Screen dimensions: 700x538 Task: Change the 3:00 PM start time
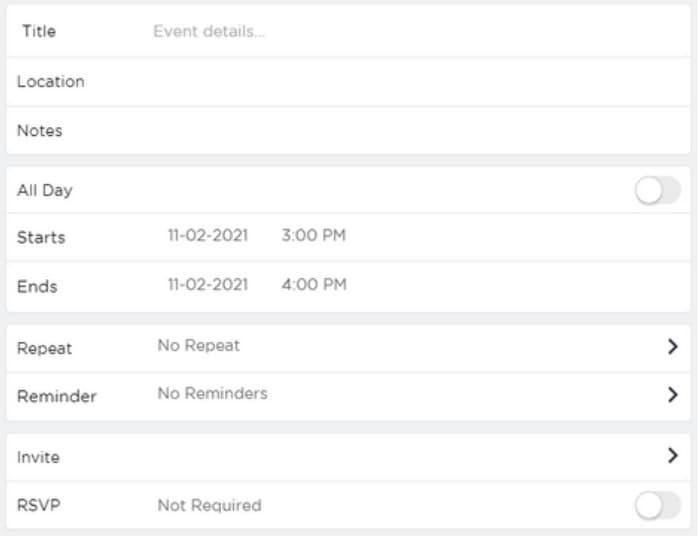pyautogui.click(x=313, y=237)
